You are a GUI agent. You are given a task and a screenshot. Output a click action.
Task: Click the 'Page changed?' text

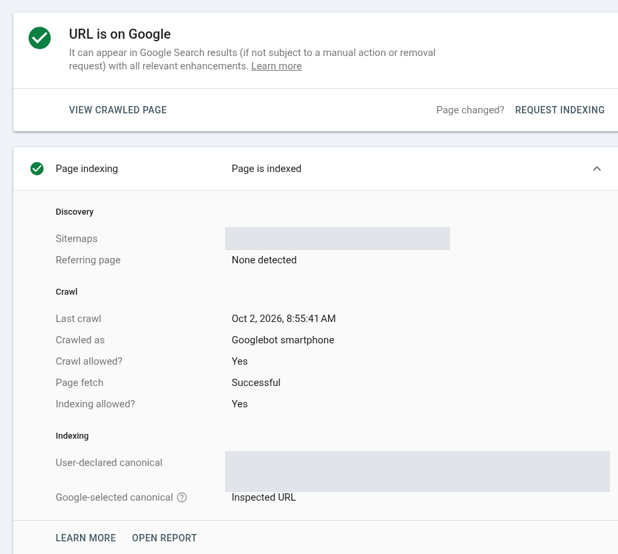pos(470,110)
